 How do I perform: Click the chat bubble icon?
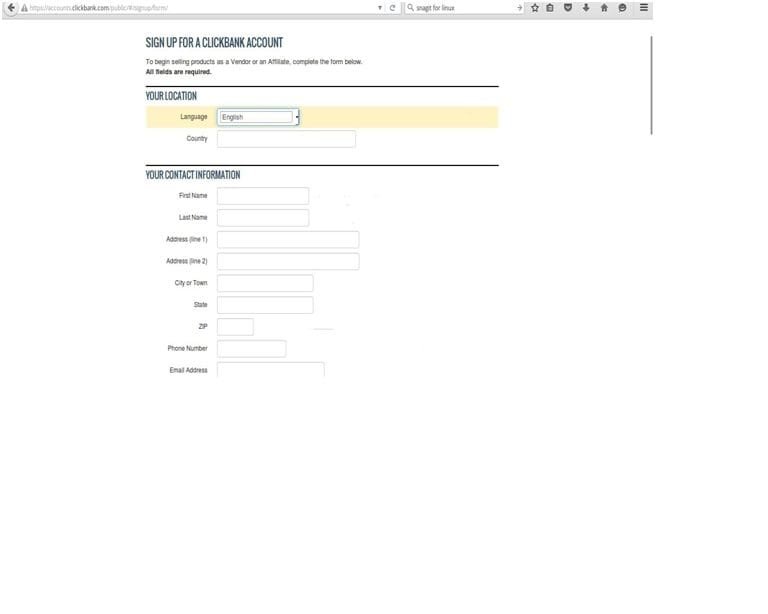click(622, 8)
